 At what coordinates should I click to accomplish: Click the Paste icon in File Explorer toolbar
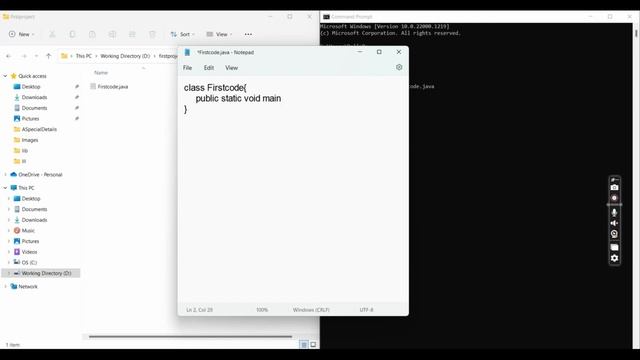pos(92,34)
